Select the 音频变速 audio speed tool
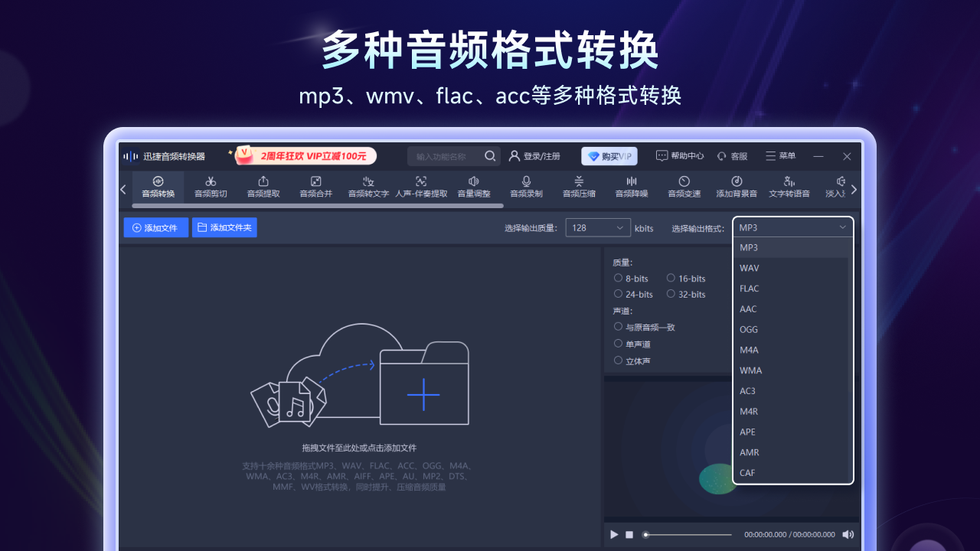 click(684, 187)
